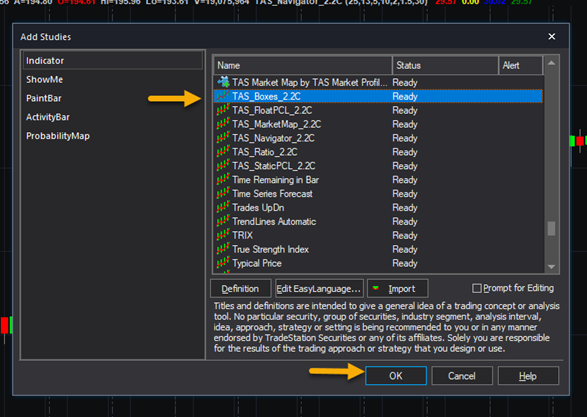This screenshot has width=587, height=417.
Task: Select TAS_FloatPCL_2.2C in the list
Action: point(378,110)
